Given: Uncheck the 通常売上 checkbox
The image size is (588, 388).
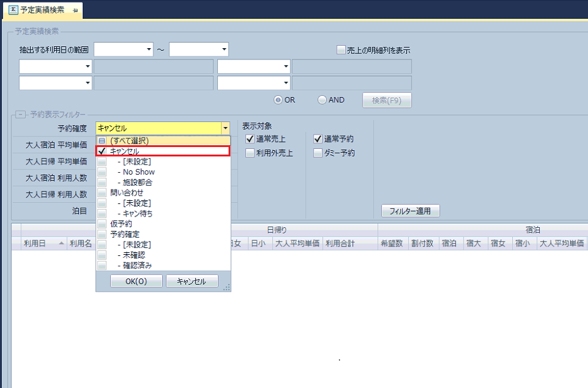Looking at the screenshot, I should pos(250,139).
